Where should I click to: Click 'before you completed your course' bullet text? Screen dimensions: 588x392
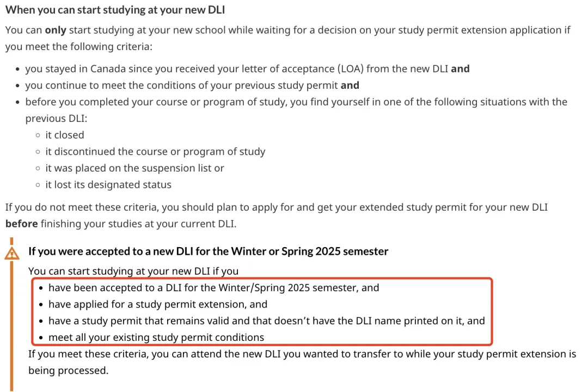coord(296,110)
